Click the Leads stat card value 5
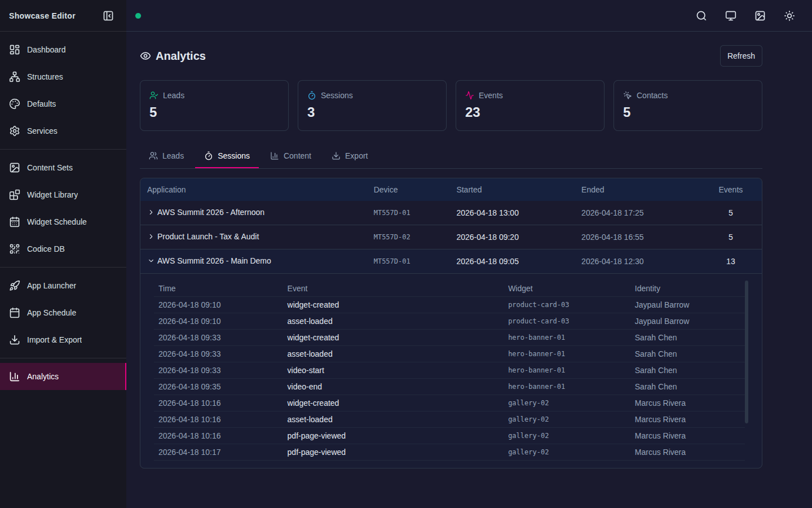The image size is (812, 508). click(153, 112)
